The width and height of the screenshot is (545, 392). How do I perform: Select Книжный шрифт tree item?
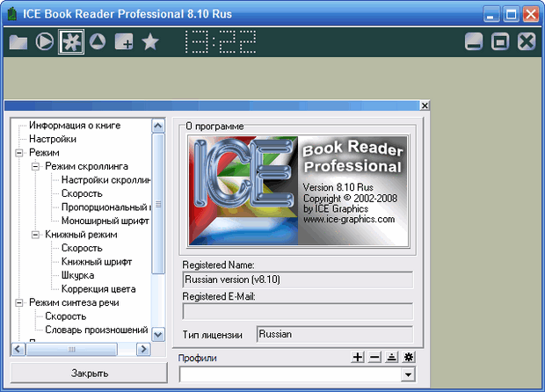tap(97, 262)
